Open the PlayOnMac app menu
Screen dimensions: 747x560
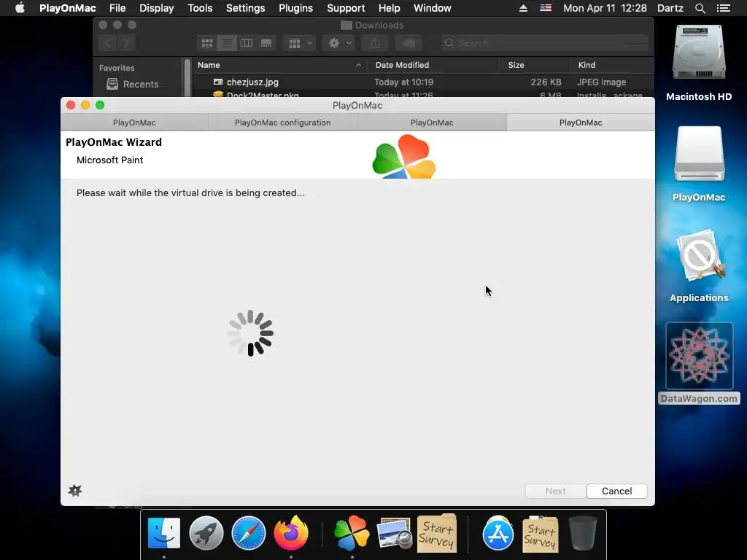(x=68, y=8)
